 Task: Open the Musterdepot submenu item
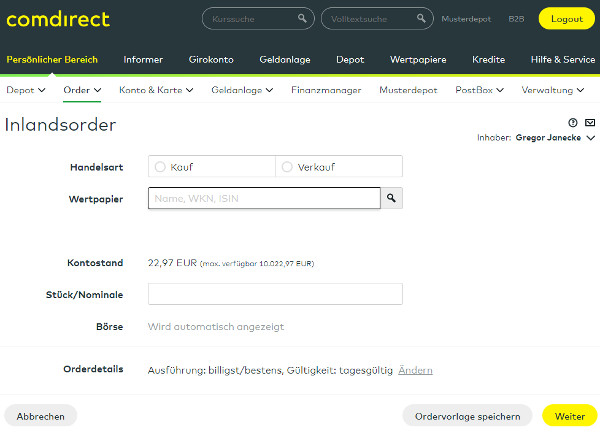pyautogui.click(x=408, y=90)
